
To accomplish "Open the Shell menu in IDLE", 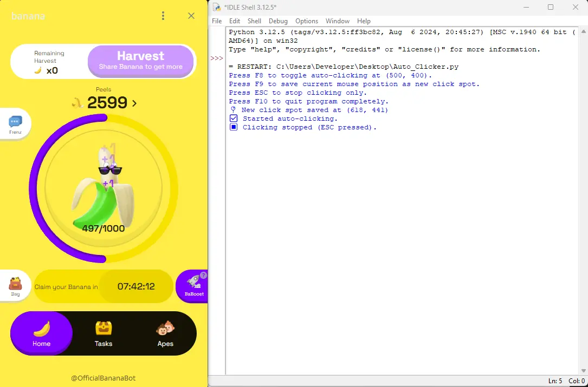I will tap(254, 21).
